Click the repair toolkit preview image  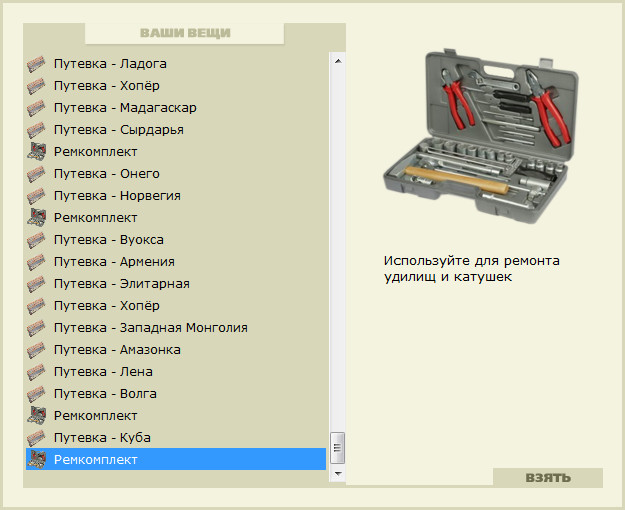pos(481,136)
